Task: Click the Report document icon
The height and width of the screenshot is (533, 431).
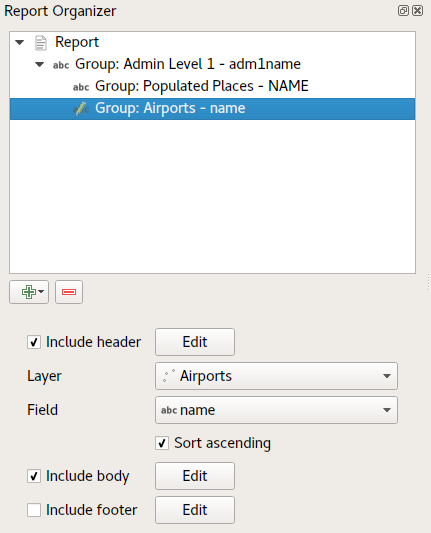Action: [41, 43]
